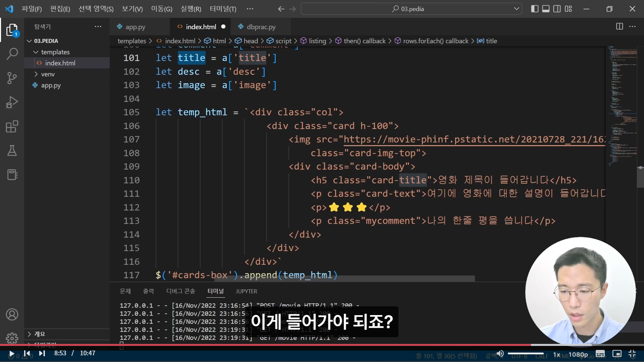Open the notebook icon in activity bar
Viewport: 644px width, 362px height.
point(12,175)
